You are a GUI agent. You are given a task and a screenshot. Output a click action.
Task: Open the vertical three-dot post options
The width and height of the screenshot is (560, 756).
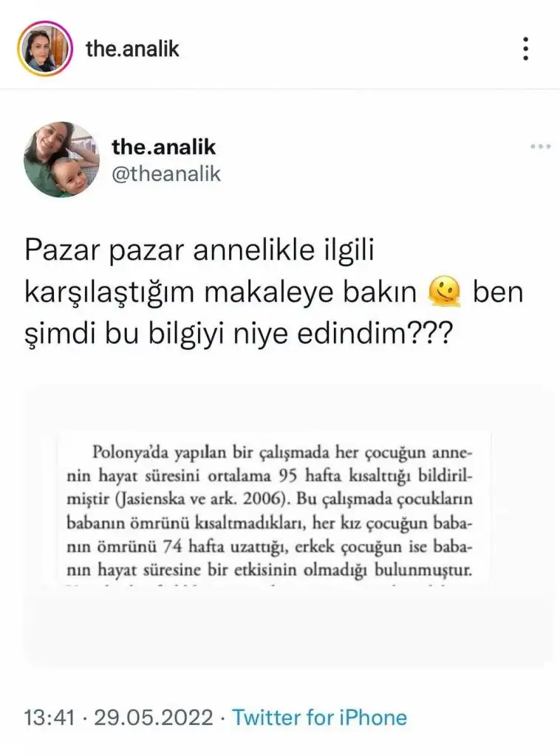click(x=526, y=49)
